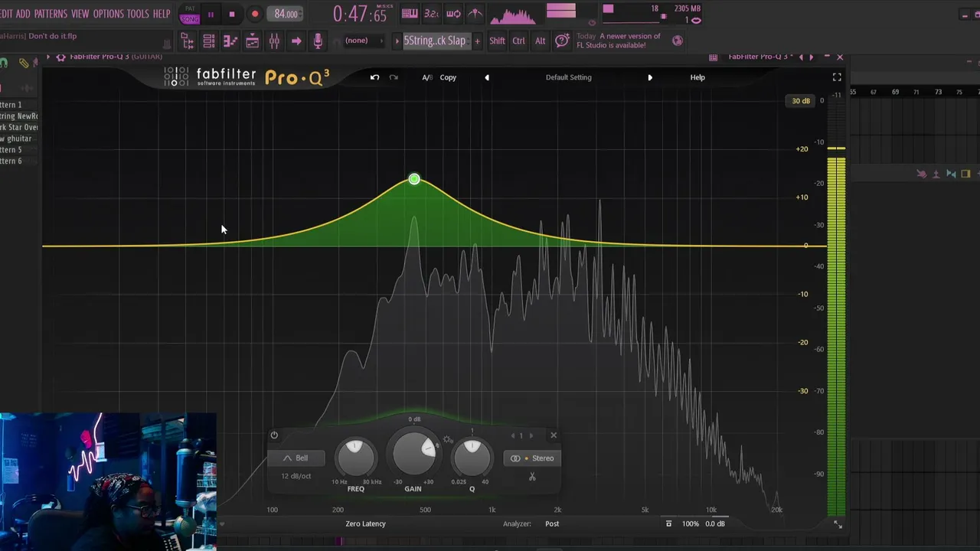The width and height of the screenshot is (980, 551).
Task: Click the green EQ band 1 node
Action: [x=414, y=179]
